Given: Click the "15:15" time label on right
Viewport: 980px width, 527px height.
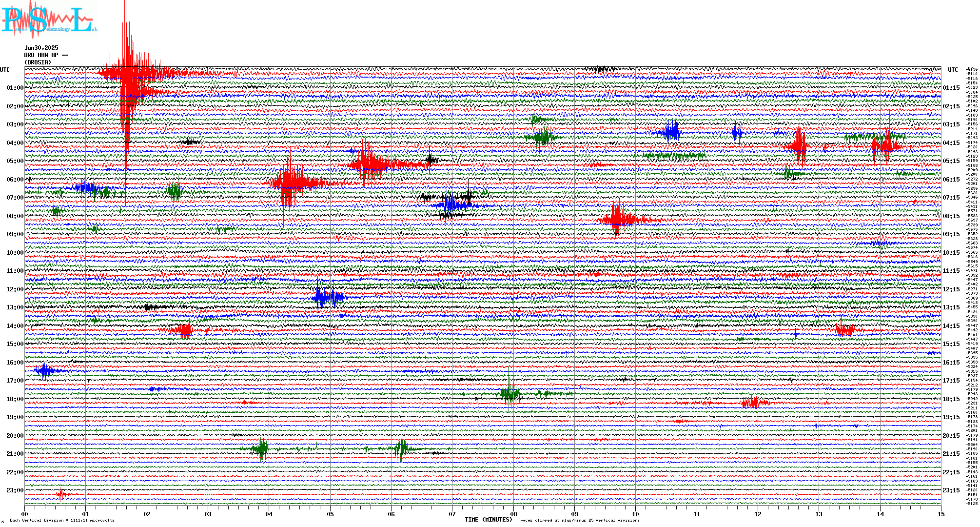Looking at the screenshot, I should (951, 344).
